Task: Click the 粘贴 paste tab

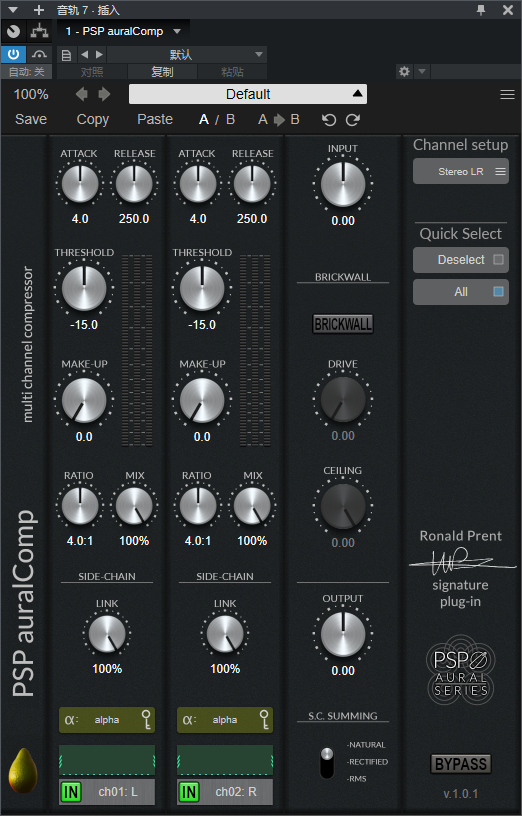Action: 232,71
